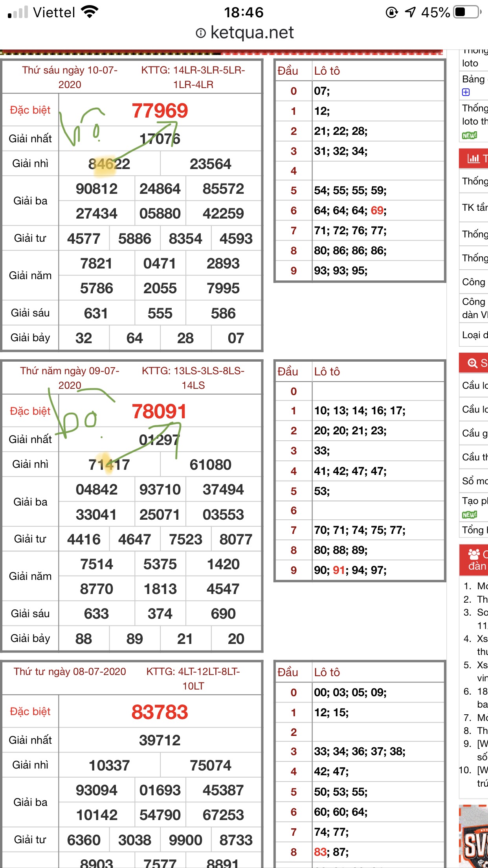Select third prize number 03553
This screenshot has width=488, height=868.
(x=223, y=515)
